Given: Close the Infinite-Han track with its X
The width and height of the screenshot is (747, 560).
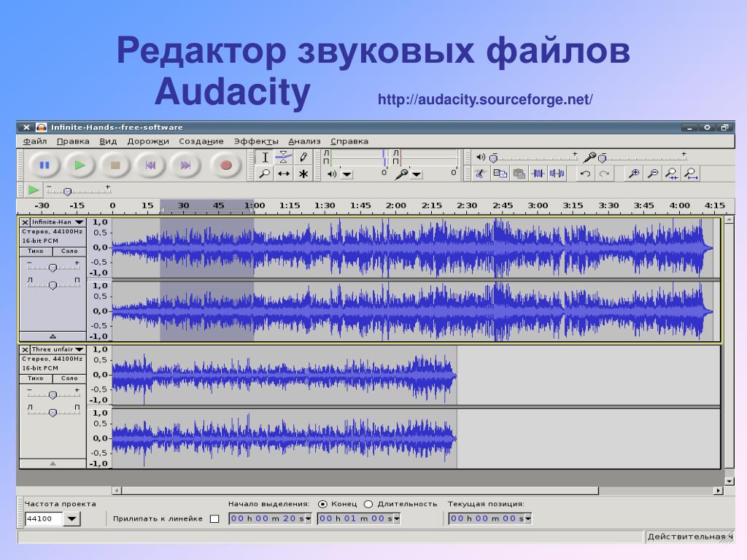Looking at the screenshot, I should pos(25,222).
